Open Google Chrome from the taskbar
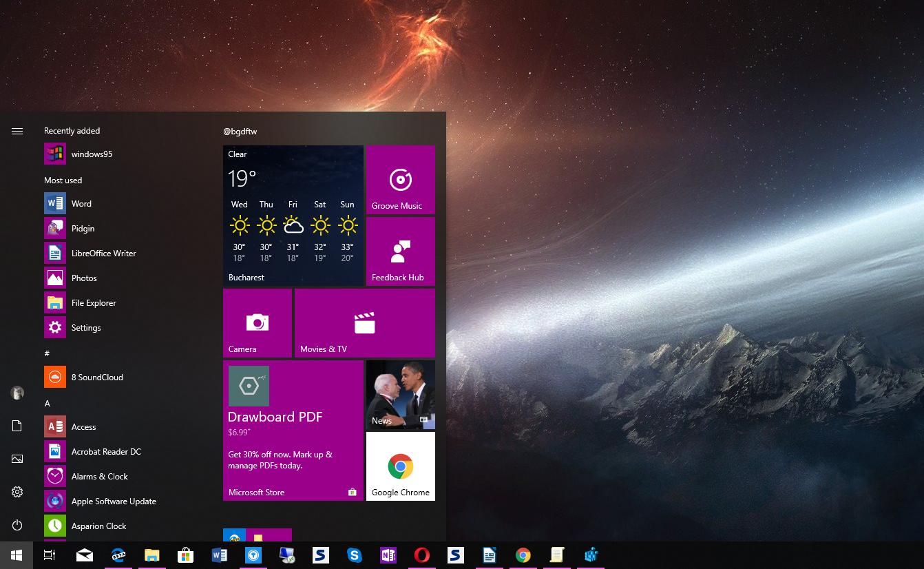The width and height of the screenshot is (924, 569). pyautogui.click(x=523, y=555)
